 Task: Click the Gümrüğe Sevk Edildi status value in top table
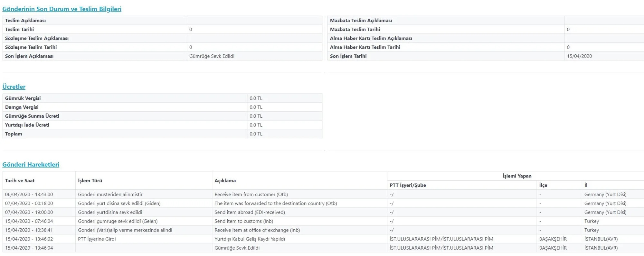click(212, 56)
